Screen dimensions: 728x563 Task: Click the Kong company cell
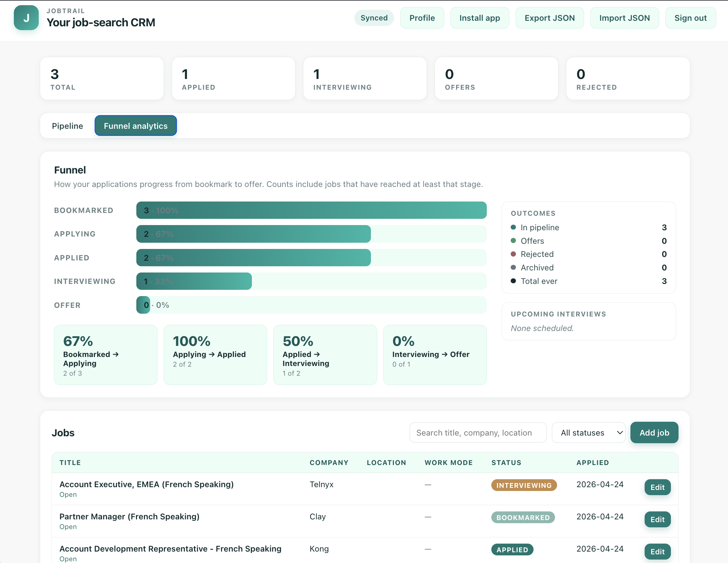pos(319,549)
